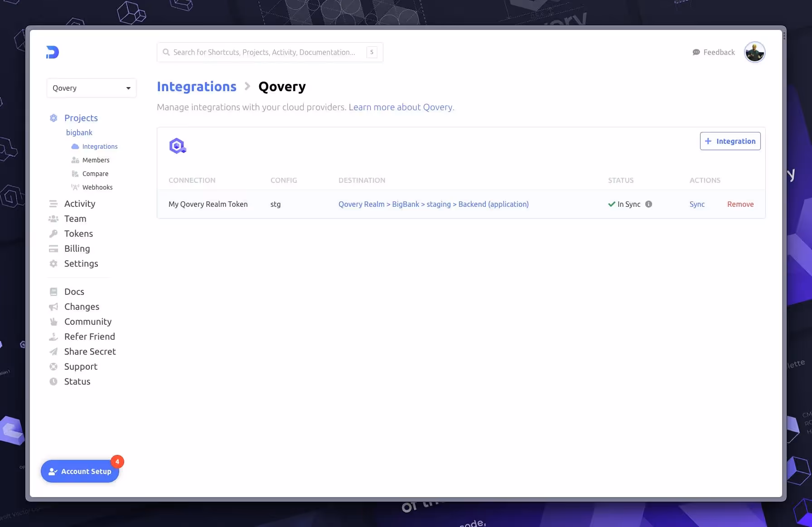
Task: Add a new Integration
Action: point(730,141)
